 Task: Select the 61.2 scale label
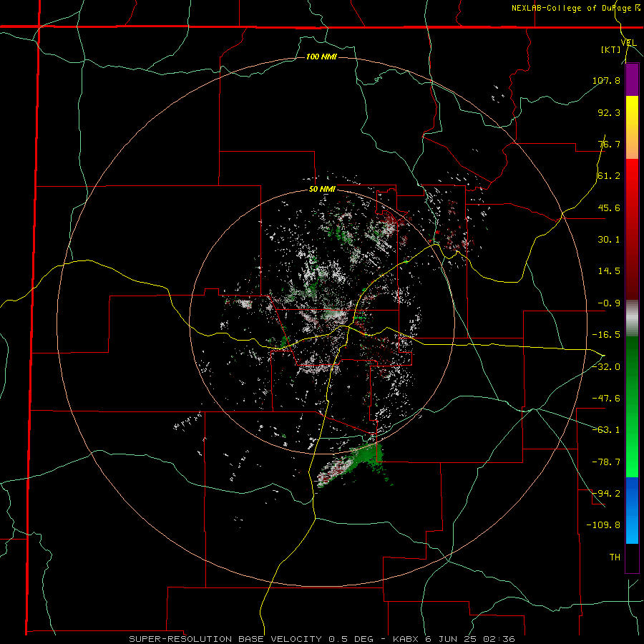(x=609, y=176)
